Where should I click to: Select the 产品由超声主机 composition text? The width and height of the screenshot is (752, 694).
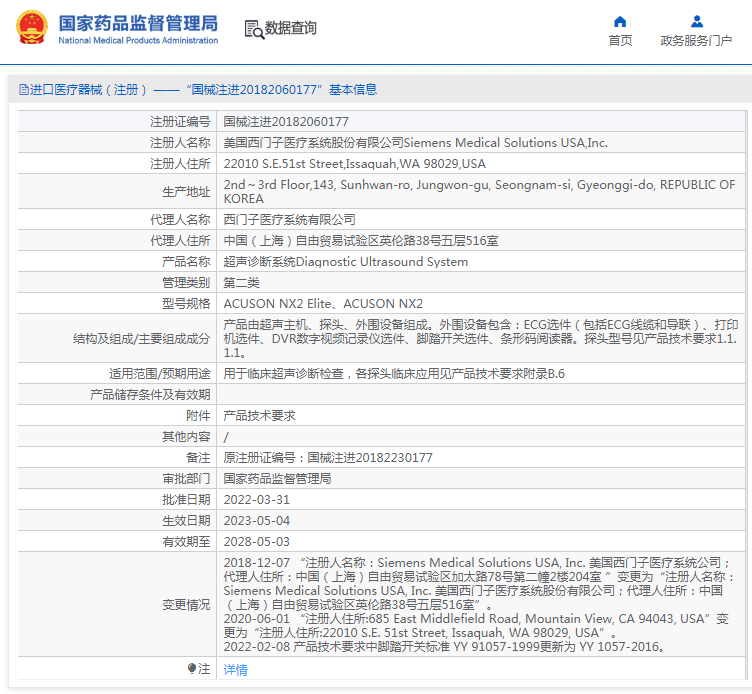(x=481, y=339)
